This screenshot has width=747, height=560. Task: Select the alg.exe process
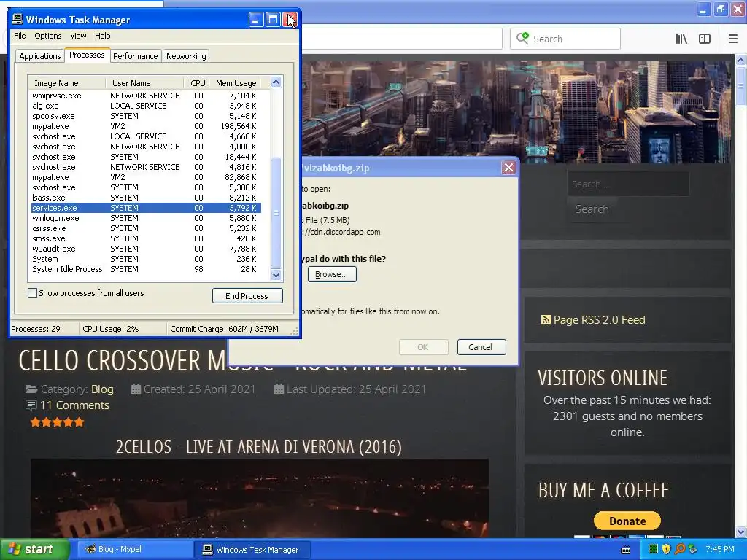[146, 106]
